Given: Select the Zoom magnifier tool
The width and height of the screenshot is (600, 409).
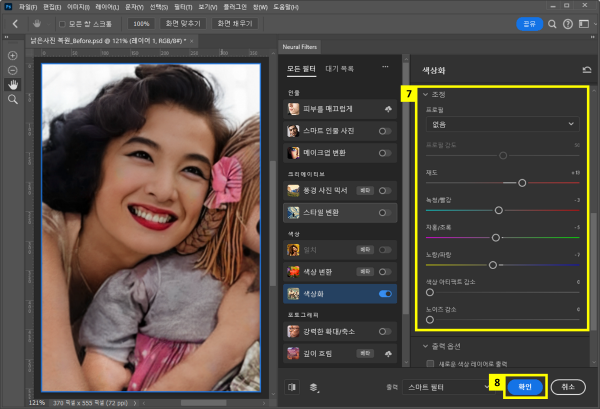Looking at the screenshot, I should [13, 100].
